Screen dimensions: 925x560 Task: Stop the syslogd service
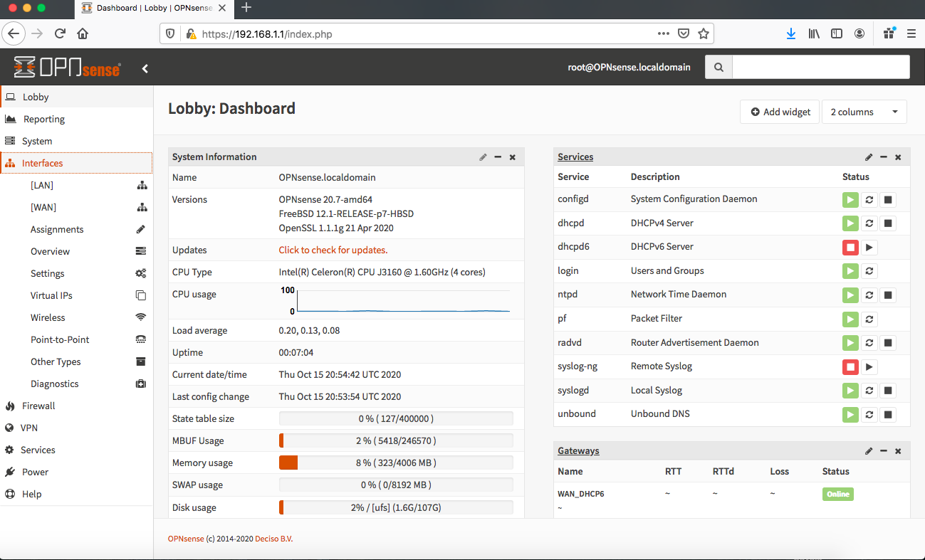888,391
